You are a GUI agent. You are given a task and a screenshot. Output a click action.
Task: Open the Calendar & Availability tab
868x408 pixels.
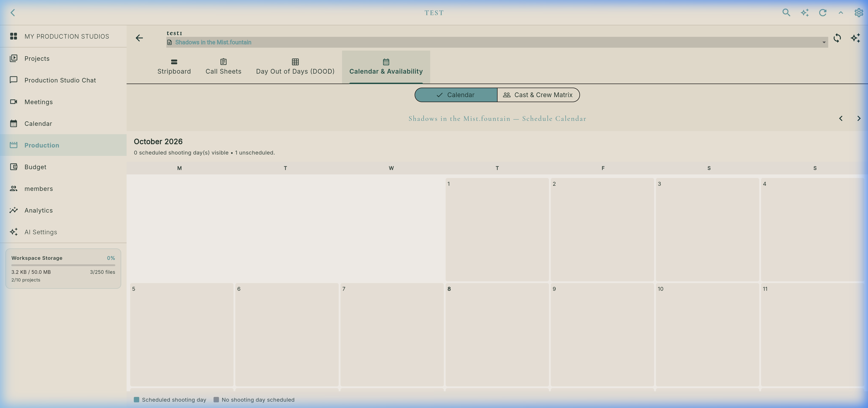pos(386,67)
